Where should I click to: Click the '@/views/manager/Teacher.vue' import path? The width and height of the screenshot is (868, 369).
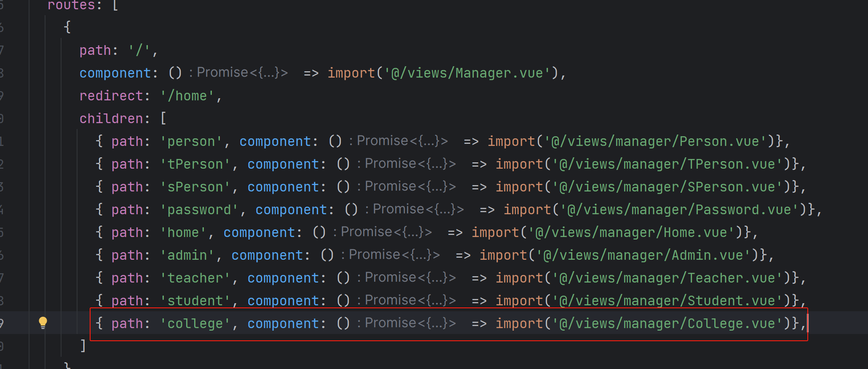667,278
